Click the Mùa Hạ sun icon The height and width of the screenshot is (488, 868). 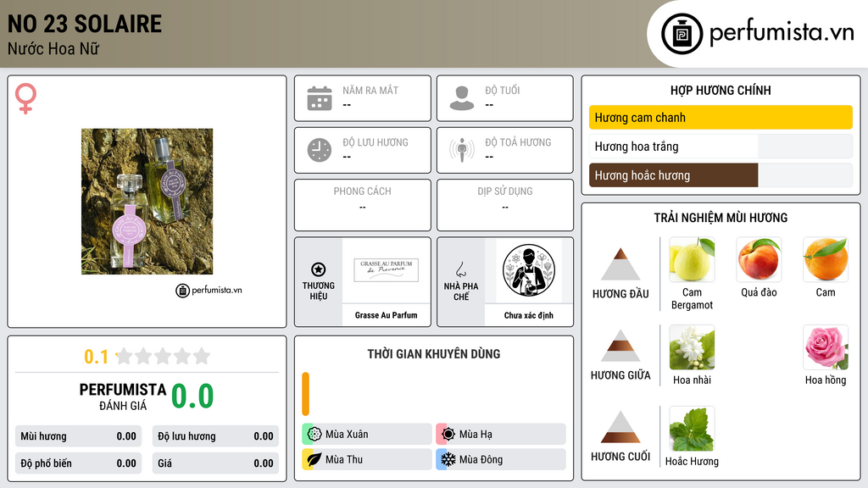448,435
